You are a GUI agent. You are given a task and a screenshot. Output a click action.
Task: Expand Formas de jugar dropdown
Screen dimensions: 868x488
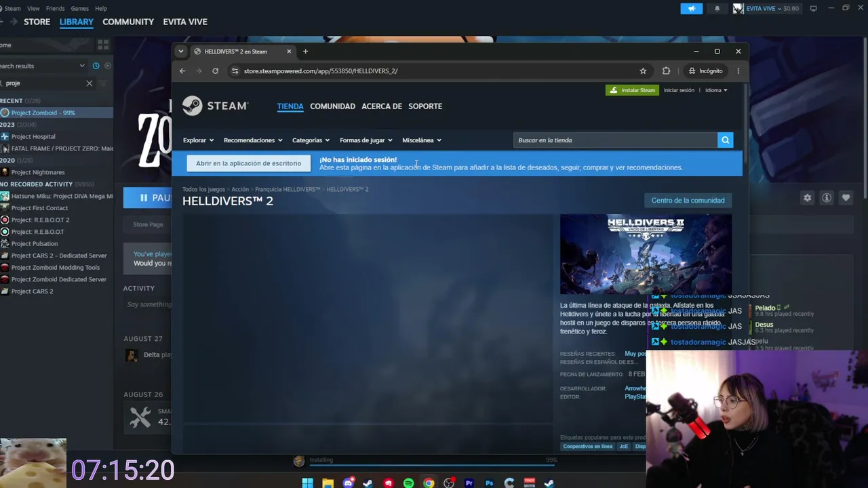point(366,140)
